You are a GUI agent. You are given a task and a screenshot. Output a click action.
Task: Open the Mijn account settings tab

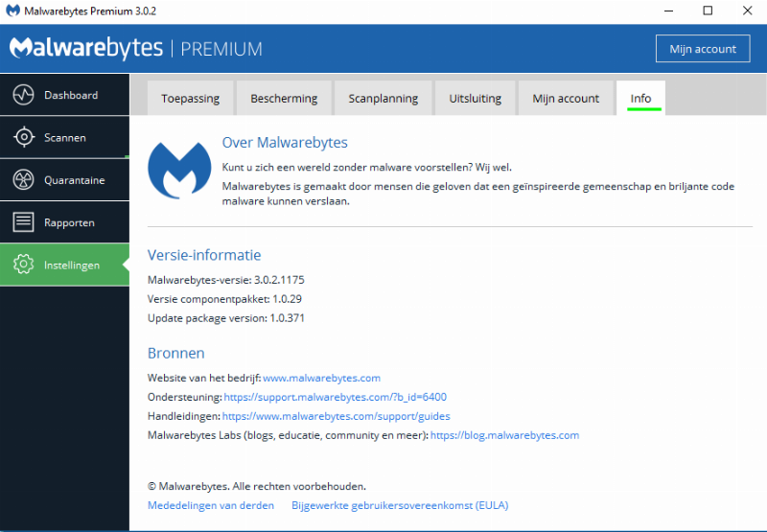pos(566,99)
